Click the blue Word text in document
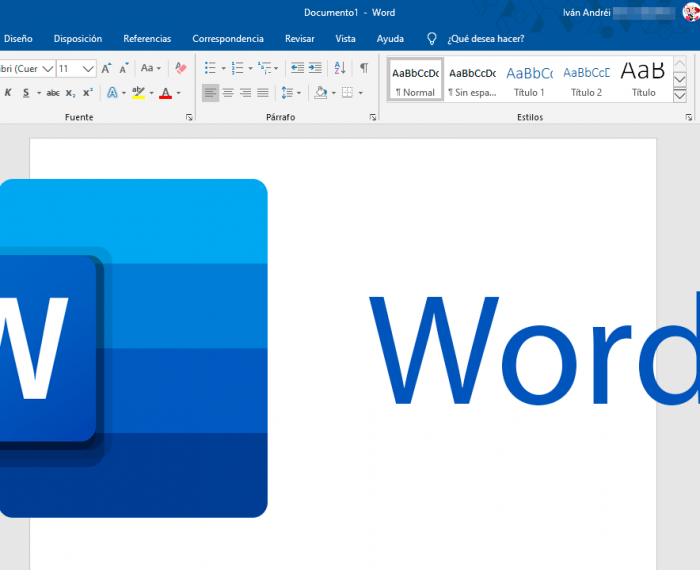 pyautogui.click(x=534, y=348)
